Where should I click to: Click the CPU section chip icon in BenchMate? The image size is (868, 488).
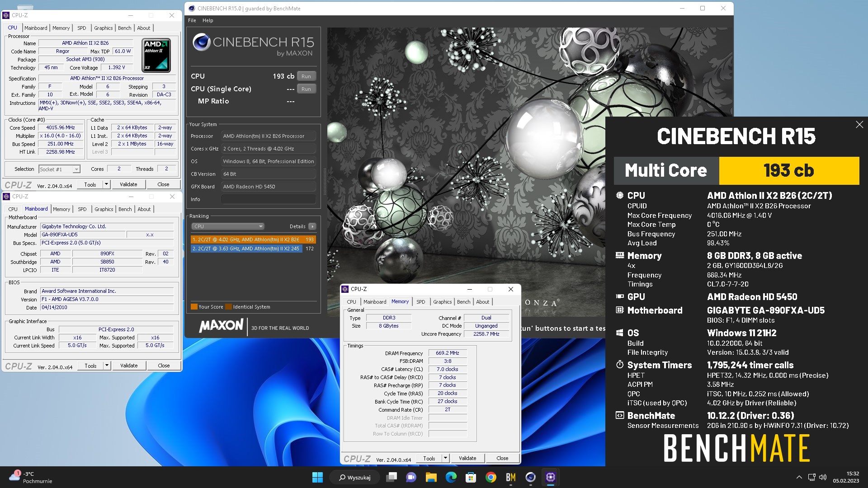(620, 195)
